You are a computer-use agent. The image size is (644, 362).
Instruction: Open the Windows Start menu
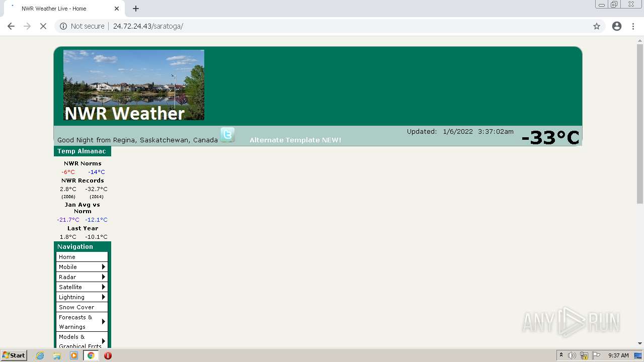coord(14,355)
